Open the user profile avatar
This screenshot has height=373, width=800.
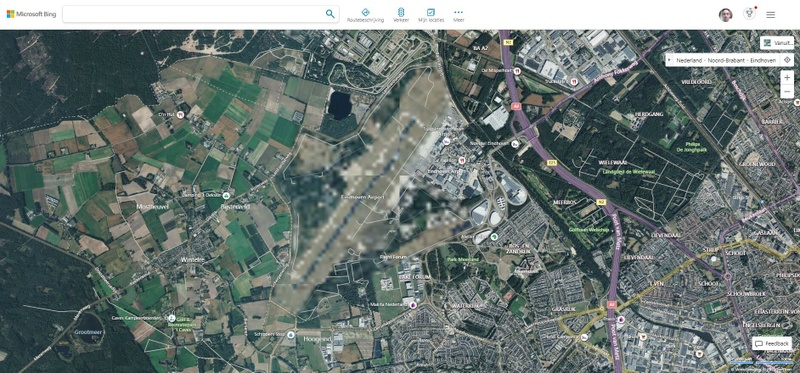tap(726, 15)
